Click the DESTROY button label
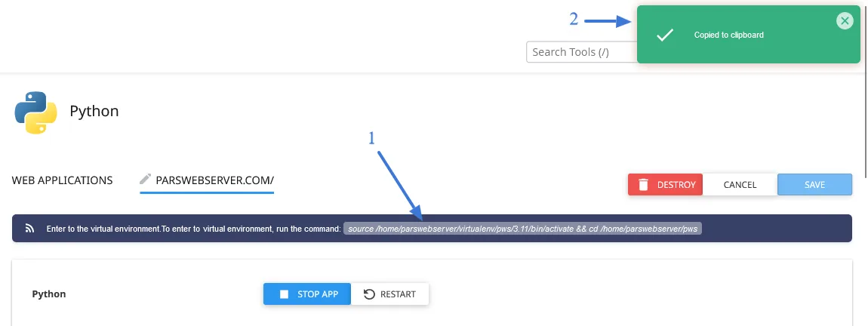The height and width of the screenshot is (326, 868). (x=676, y=185)
